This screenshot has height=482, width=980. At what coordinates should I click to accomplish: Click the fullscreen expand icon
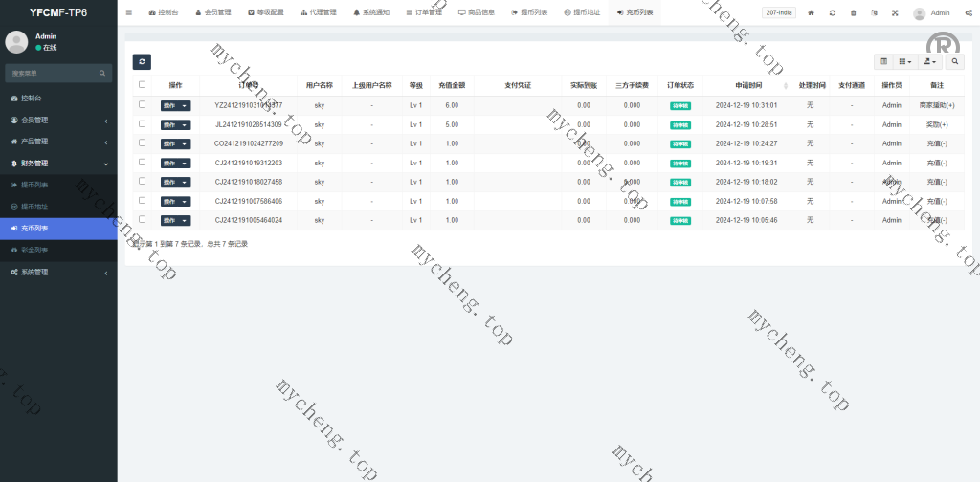pos(895,13)
